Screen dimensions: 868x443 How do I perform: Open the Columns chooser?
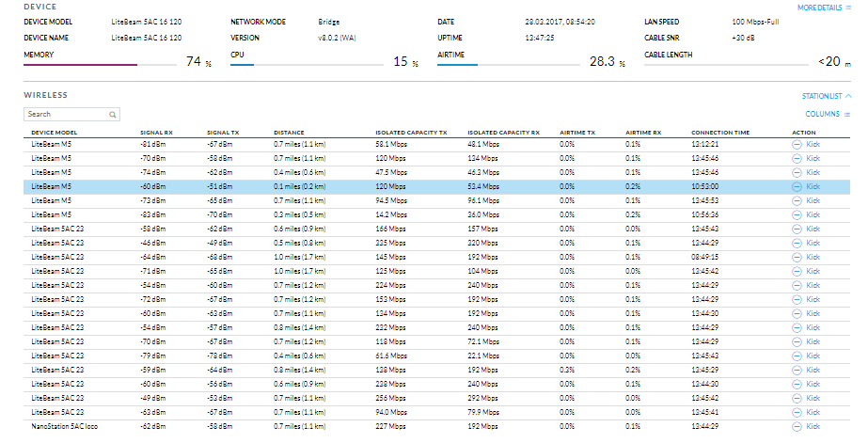(x=827, y=114)
